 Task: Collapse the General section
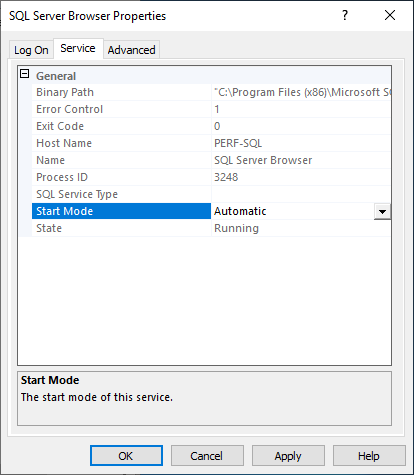tap(25, 74)
